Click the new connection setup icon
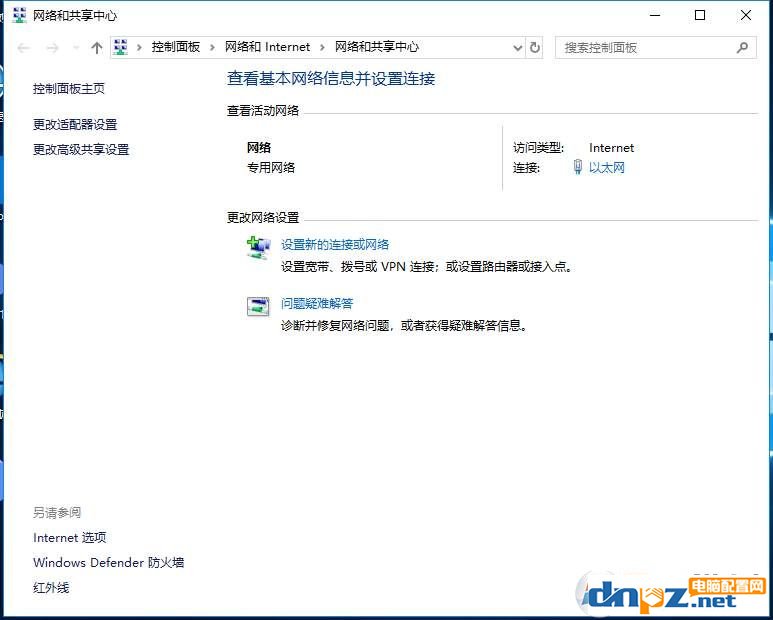Viewport: 773px width, 620px height. tap(258, 248)
